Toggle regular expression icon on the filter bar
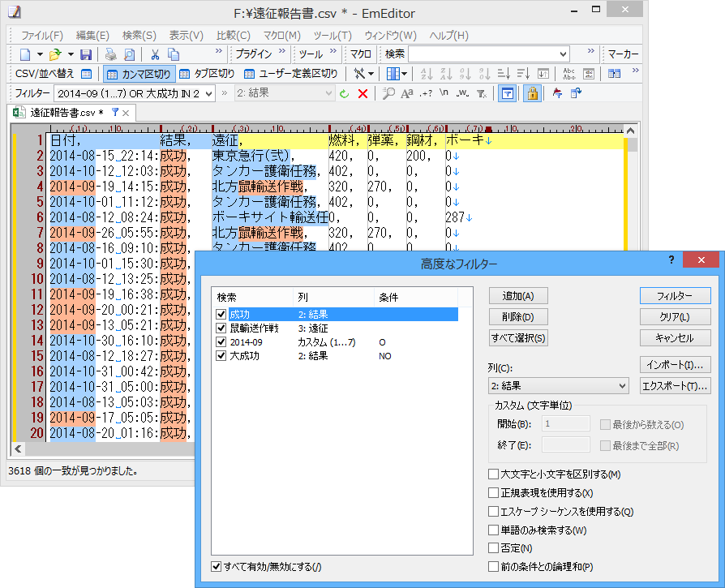This screenshot has width=725, height=588. [426, 94]
